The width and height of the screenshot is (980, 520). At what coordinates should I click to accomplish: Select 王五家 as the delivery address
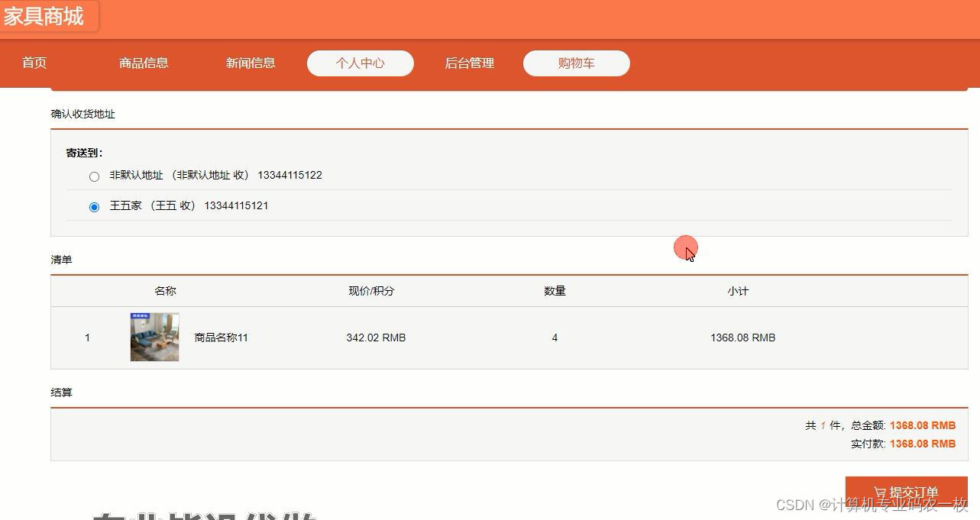click(94, 206)
